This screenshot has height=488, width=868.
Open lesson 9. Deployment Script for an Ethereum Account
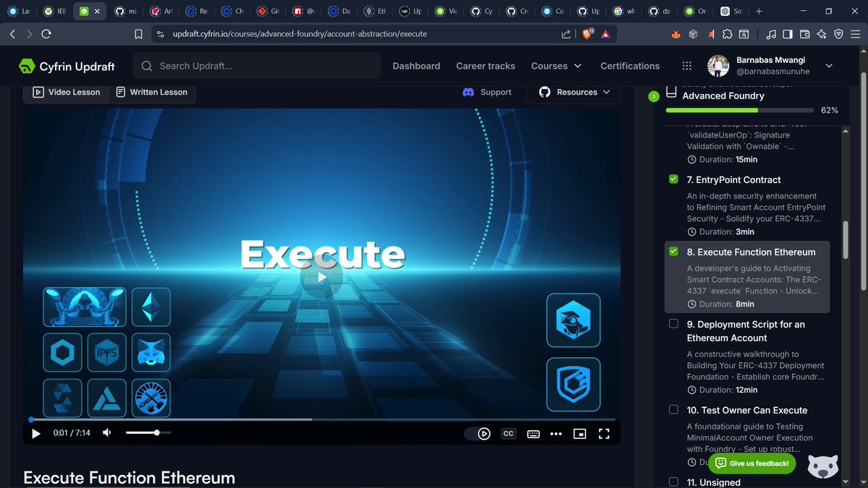click(x=746, y=331)
